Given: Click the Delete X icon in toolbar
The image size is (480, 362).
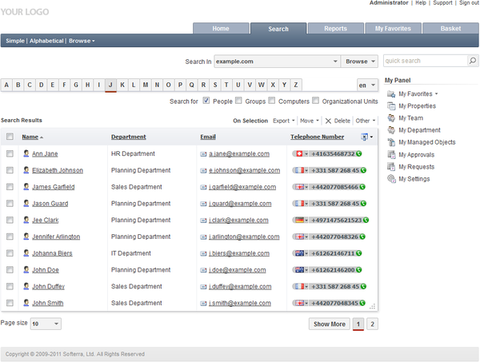Looking at the screenshot, I should pyautogui.click(x=328, y=121).
